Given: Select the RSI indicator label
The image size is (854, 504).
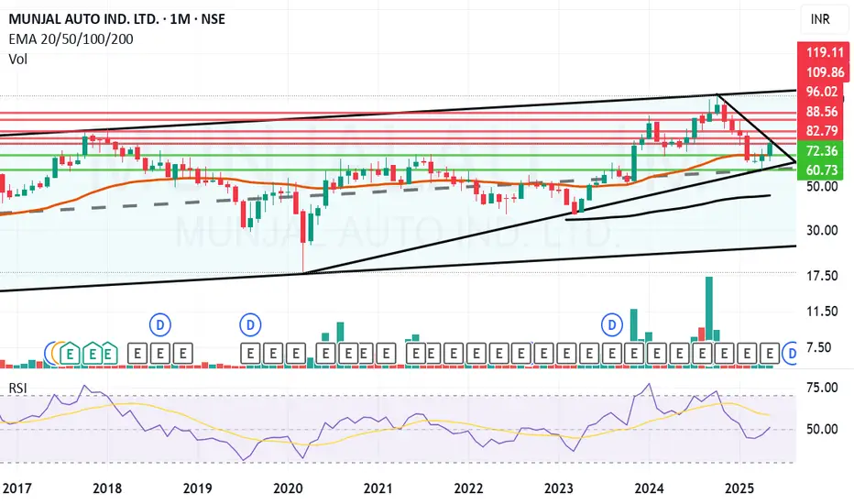Looking at the screenshot, I should point(18,388).
